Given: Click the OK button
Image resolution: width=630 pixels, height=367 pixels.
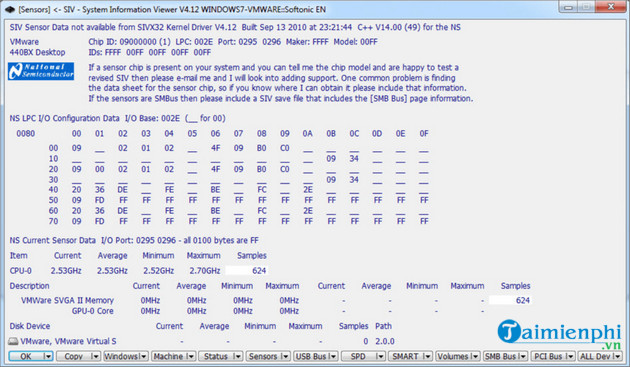Looking at the screenshot, I should tap(26, 356).
